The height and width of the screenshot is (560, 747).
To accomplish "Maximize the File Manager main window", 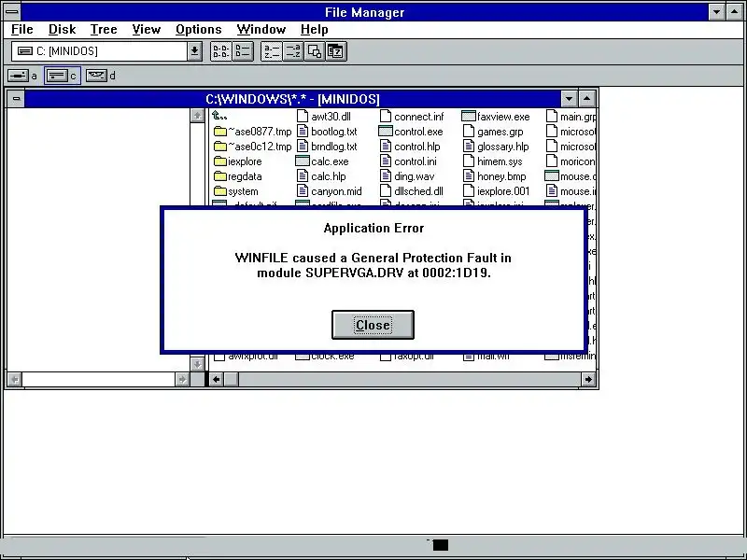I will (x=735, y=12).
